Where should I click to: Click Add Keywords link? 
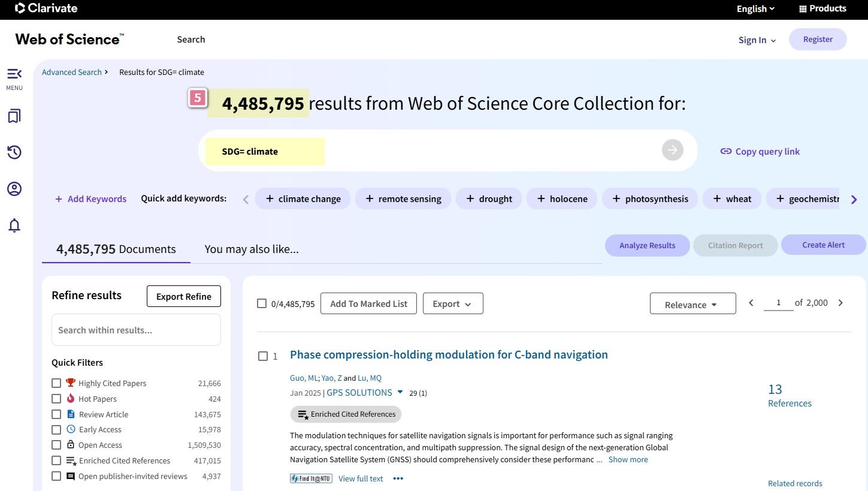tap(91, 199)
